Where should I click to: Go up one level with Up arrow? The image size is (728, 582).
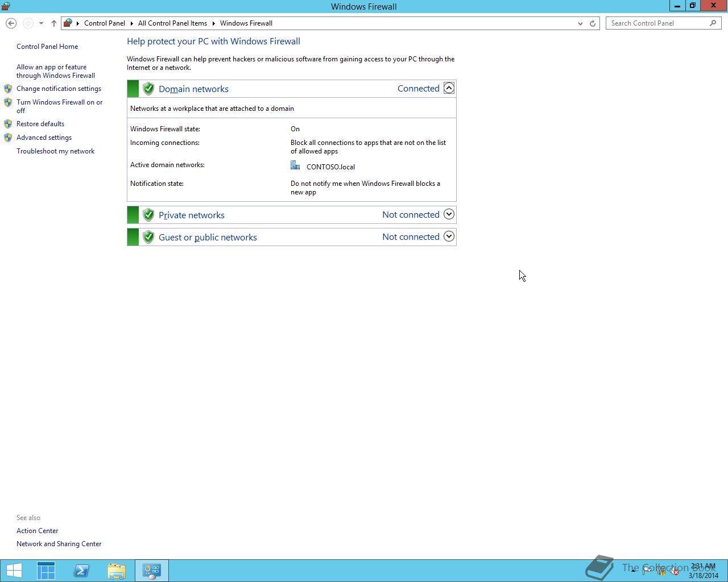[x=54, y=23]
